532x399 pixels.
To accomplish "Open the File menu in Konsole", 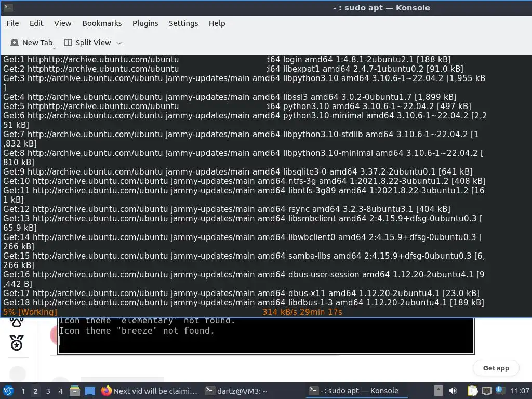I will (x=12, y=23).
